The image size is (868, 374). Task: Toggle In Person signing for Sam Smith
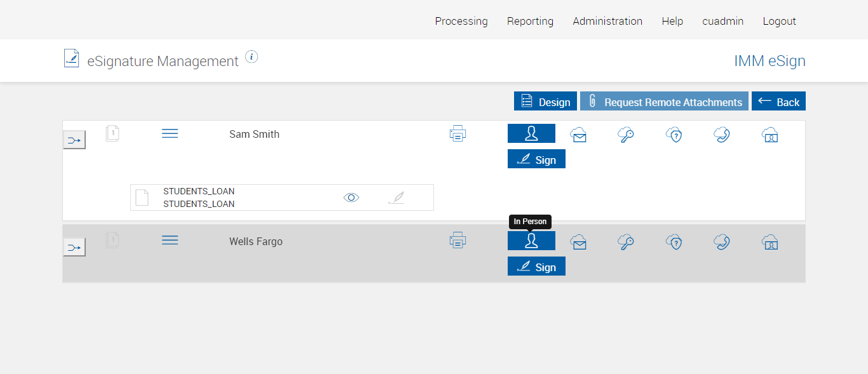(x=531, y=133)
